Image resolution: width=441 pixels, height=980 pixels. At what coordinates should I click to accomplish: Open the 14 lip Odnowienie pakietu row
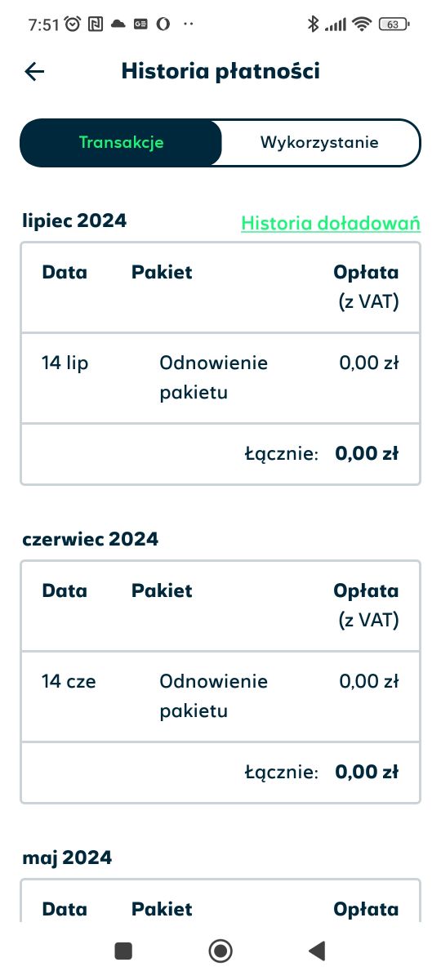pos(220,377)
